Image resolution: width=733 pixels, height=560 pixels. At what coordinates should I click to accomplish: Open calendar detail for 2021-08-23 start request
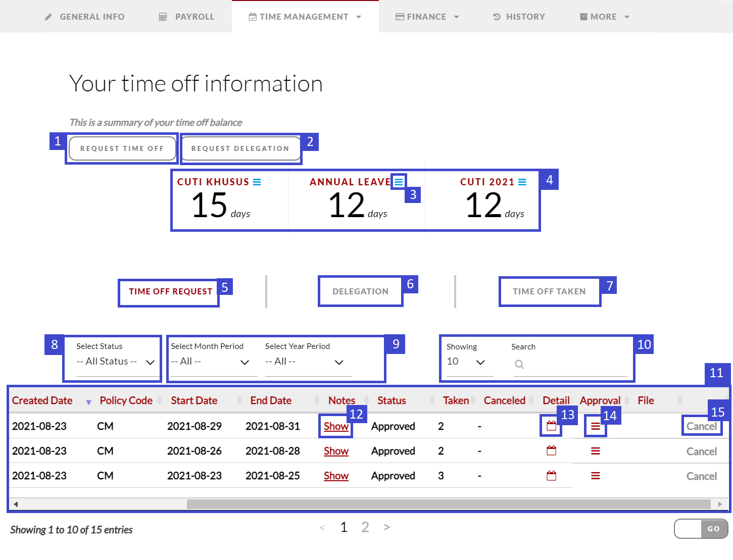pos(551,476)
